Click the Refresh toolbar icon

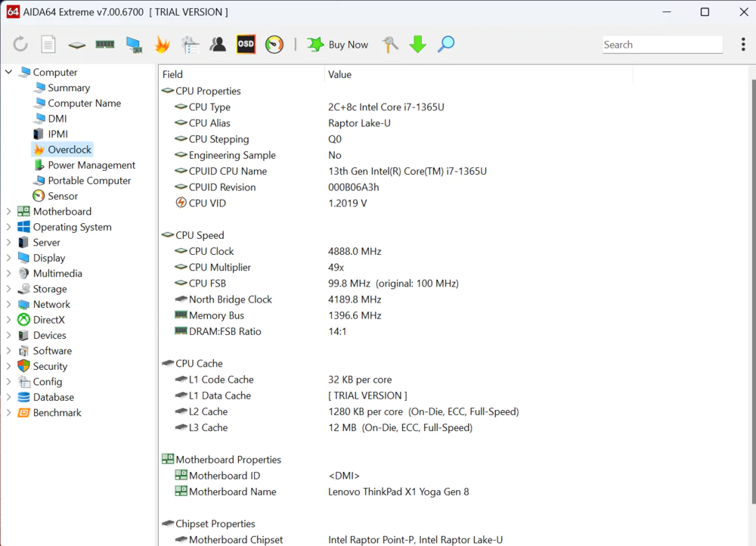pos(20,45)
